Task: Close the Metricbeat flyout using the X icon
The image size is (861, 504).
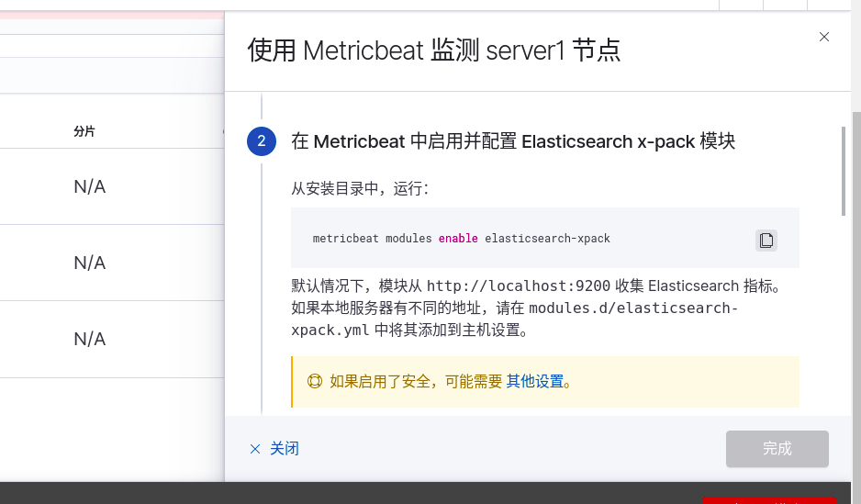Action: 823,37
